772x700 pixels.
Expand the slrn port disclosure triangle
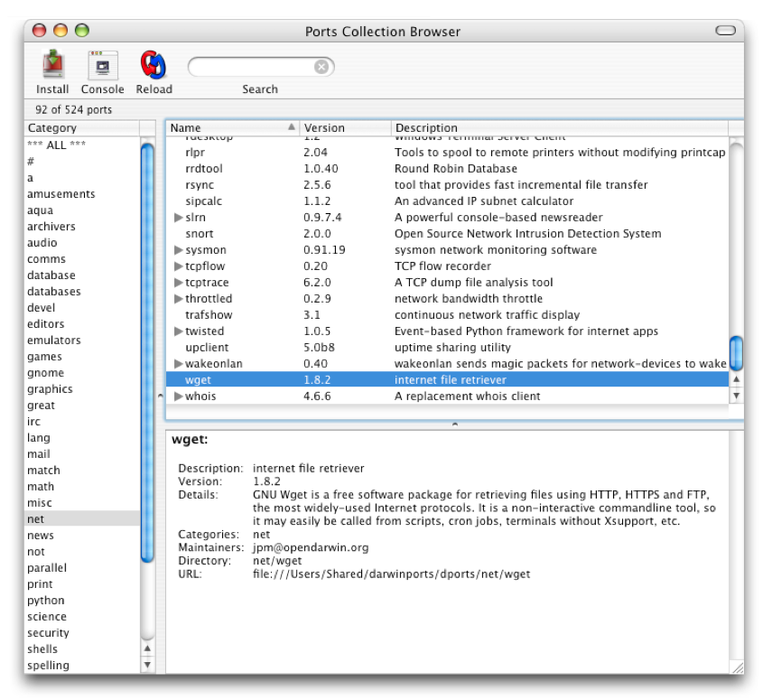click(178, 218)
